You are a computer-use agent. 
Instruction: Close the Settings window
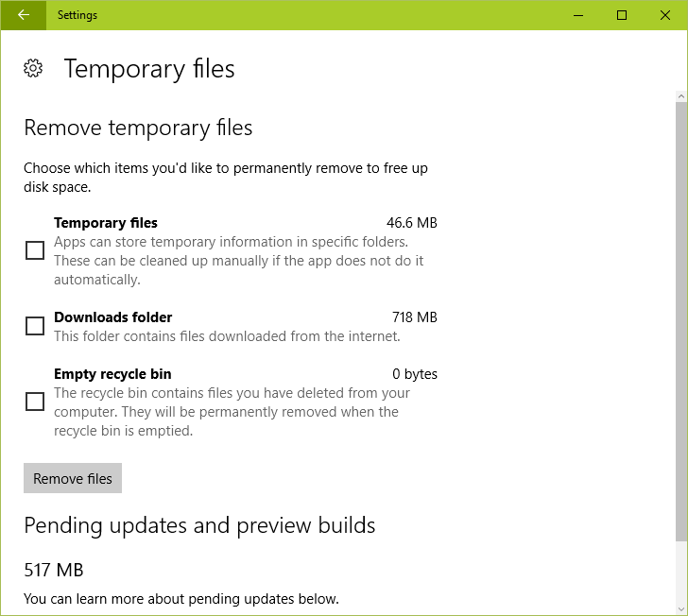[x=664, y=15]
